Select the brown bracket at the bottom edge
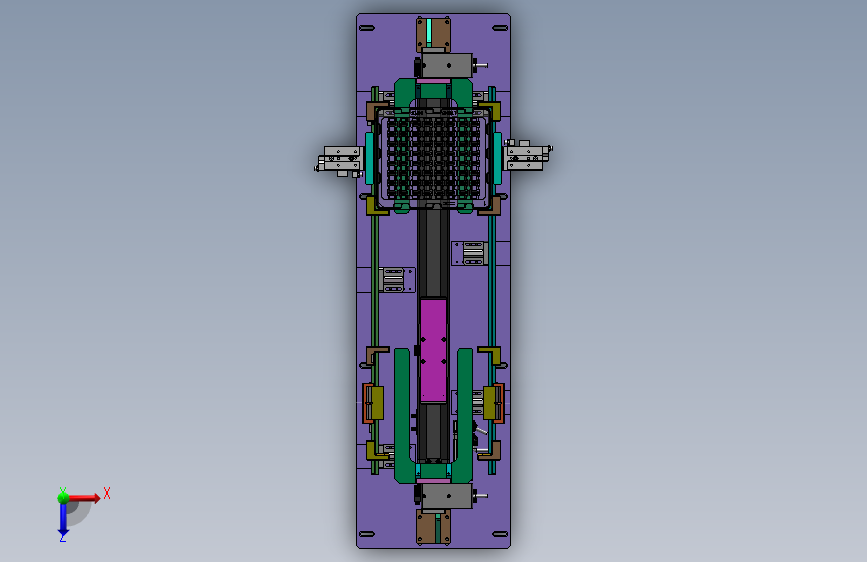Screen dimensions: 867x562 434,527
